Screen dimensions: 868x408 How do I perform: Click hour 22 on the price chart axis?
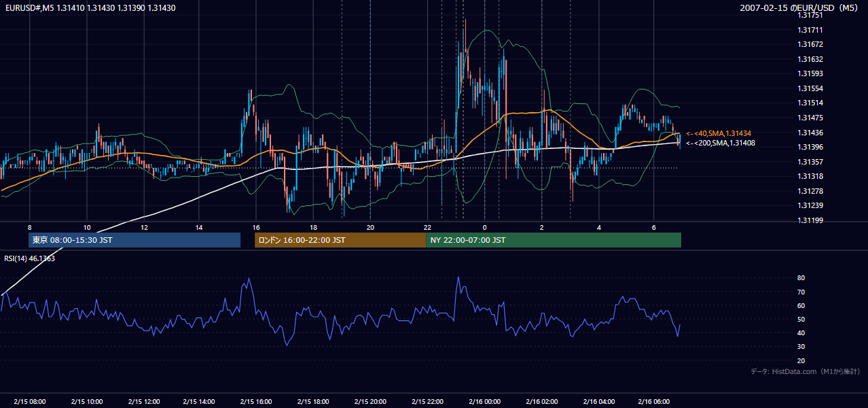(x=427, y=227)
